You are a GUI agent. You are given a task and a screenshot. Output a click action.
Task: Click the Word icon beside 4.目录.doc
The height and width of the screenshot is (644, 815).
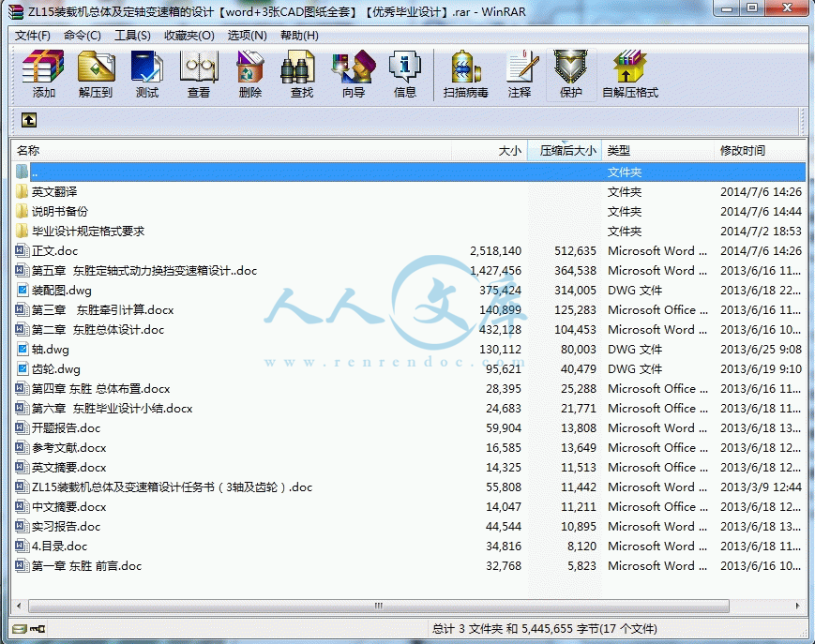(x=22, y=546)
